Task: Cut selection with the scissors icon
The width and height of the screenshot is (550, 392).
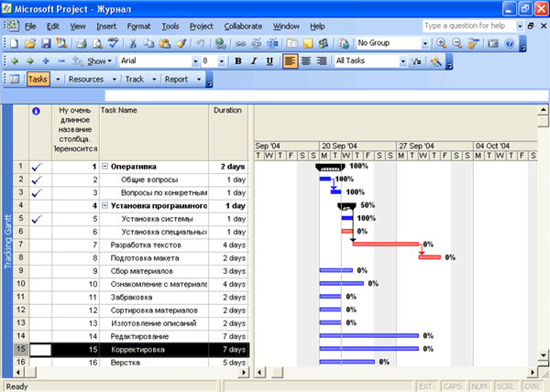Action: (x=133, y=43)
